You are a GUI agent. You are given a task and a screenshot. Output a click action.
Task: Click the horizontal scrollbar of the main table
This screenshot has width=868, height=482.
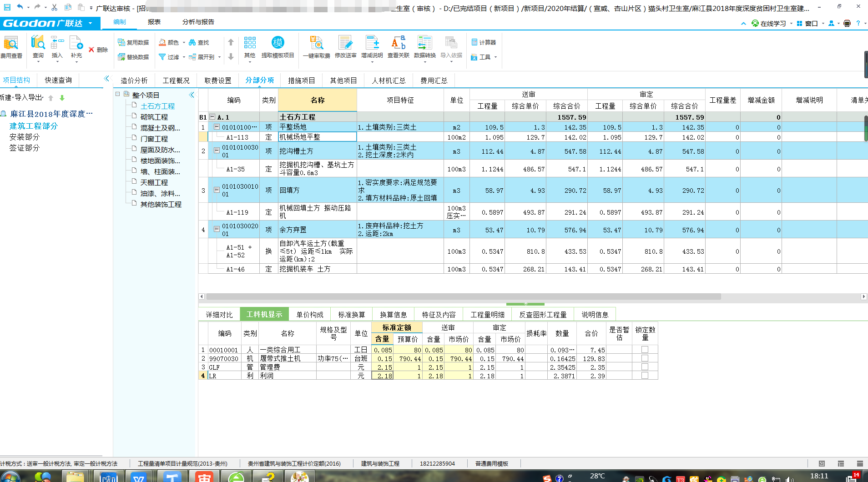click(x=464, y=296)
